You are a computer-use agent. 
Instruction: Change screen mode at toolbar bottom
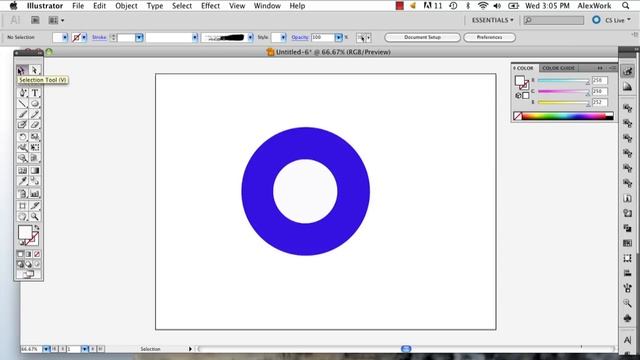point(28,275)
